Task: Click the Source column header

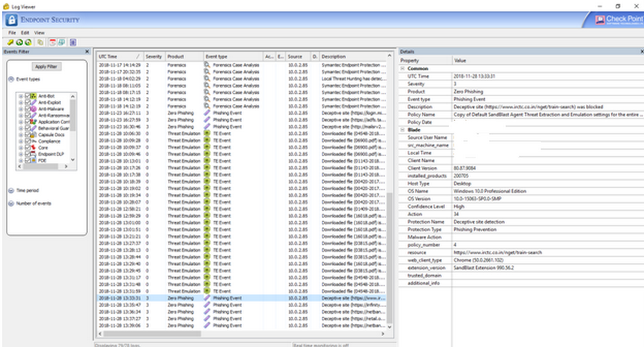Action: 298,56
